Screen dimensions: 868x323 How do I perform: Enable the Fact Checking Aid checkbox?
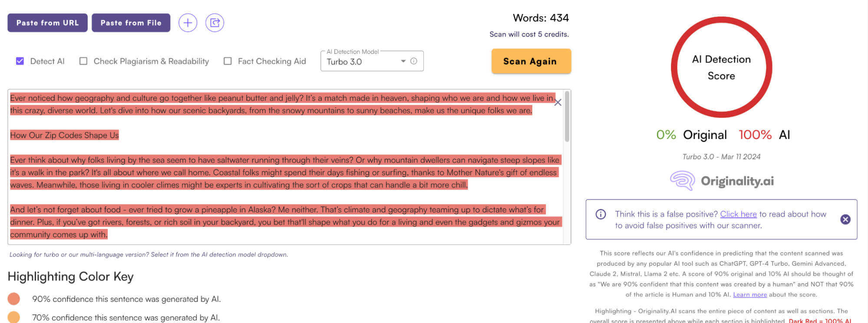tap(228, 61)
